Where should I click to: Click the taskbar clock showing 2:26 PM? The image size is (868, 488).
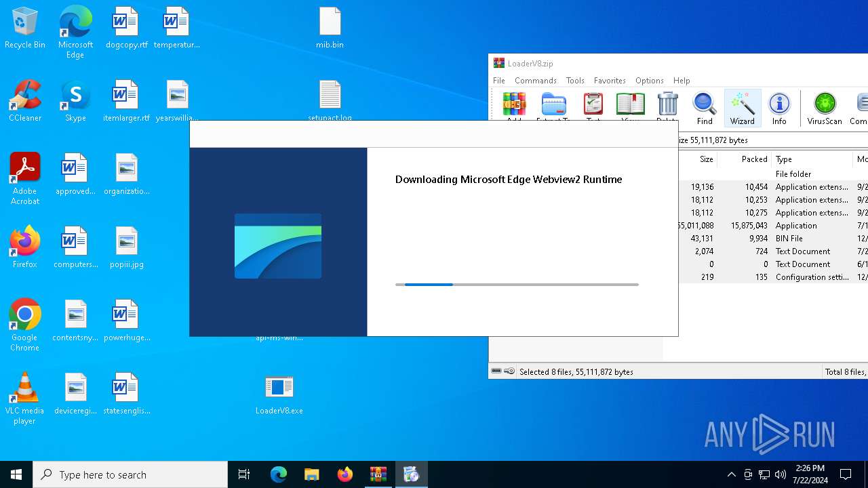[x=810, y=474]
